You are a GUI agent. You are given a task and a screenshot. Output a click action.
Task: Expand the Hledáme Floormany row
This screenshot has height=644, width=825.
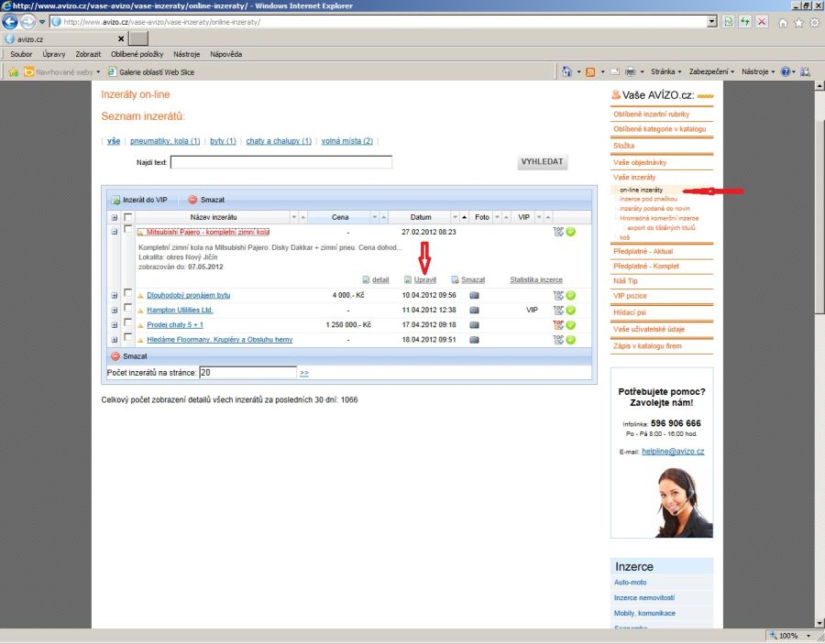tap(115, 340)
